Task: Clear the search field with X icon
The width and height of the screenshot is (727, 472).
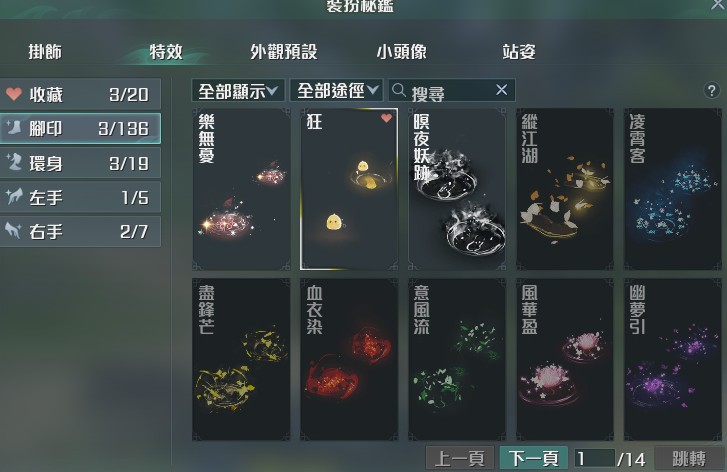Action: click(501, 89)
